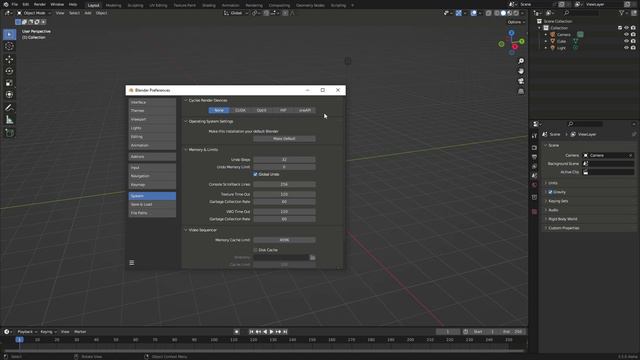The height and width of the screenshot is (360, 640).
Task: Disable Cube in renders camera icon
Action: pos(633,41)
